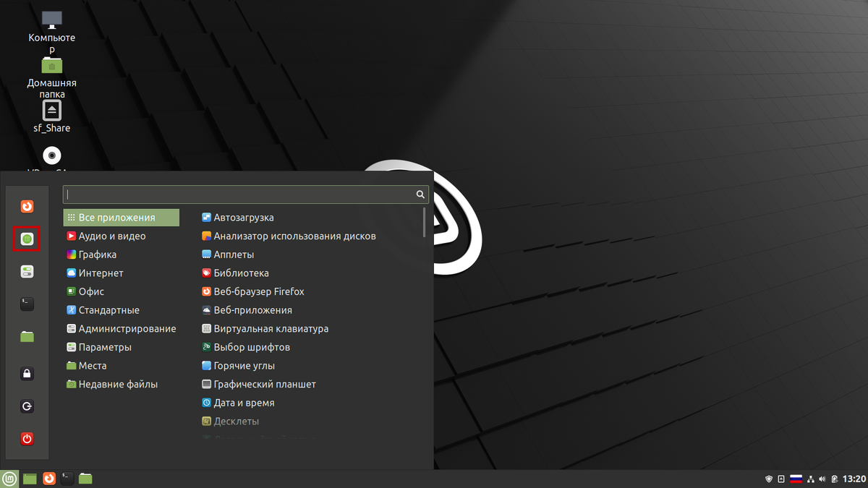This screenshot has width=868, height=488.
Task: Open the file manager folder on the bottom panel
Action: click(86, 479)
